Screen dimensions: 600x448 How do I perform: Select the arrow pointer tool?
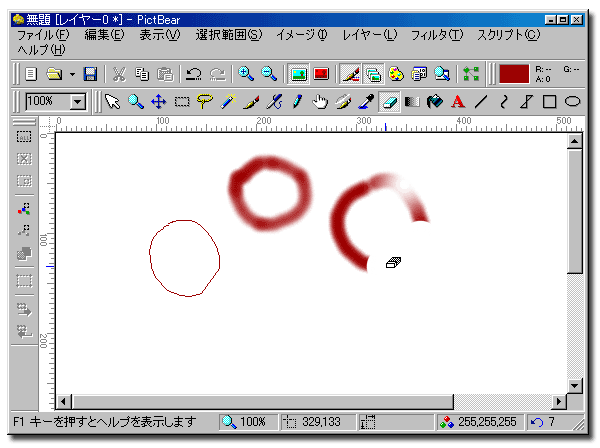(112, 102)
